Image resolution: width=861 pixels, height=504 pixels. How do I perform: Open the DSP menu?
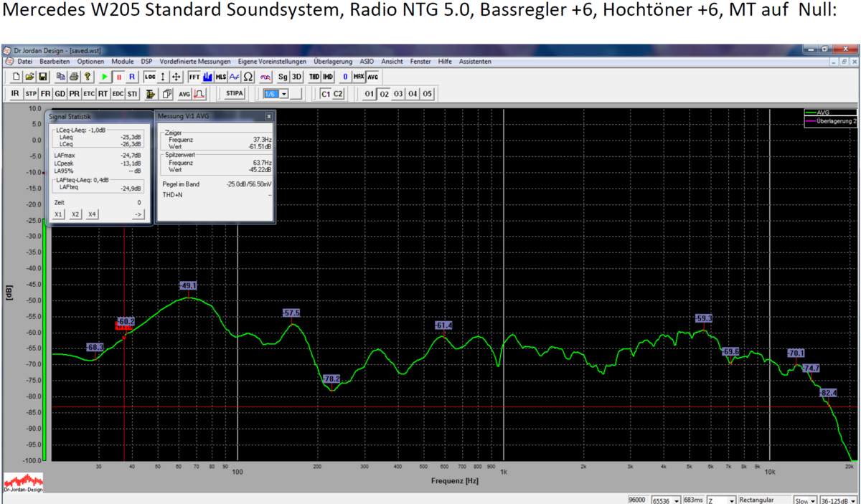point(146,62)
